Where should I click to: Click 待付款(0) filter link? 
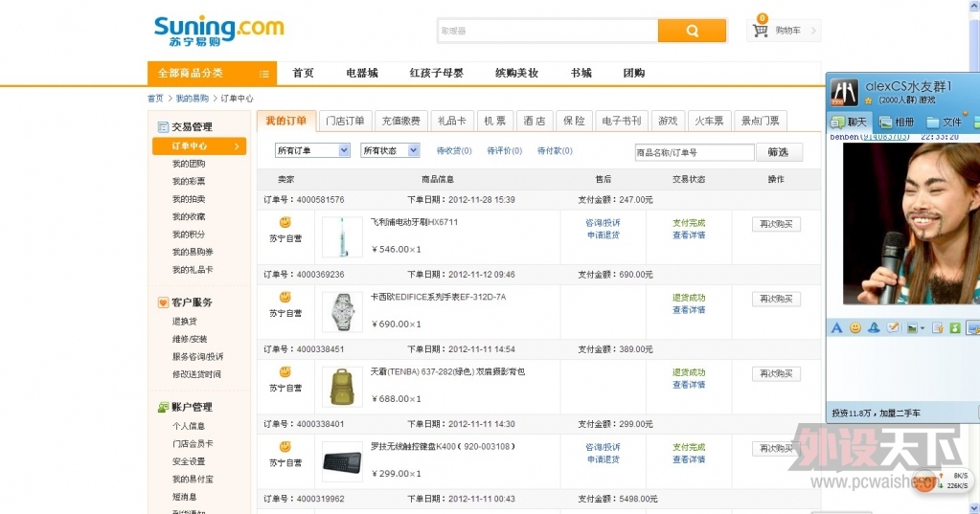point(555,150)
